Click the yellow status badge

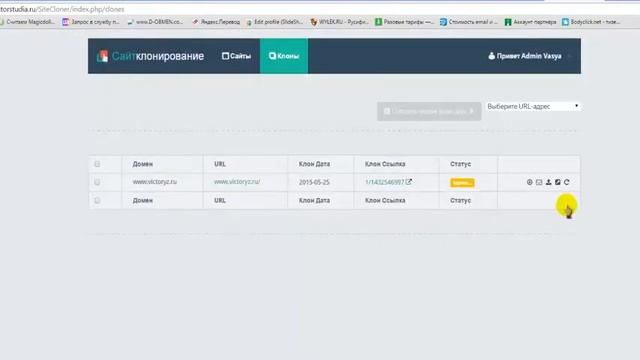coord(462,182)
